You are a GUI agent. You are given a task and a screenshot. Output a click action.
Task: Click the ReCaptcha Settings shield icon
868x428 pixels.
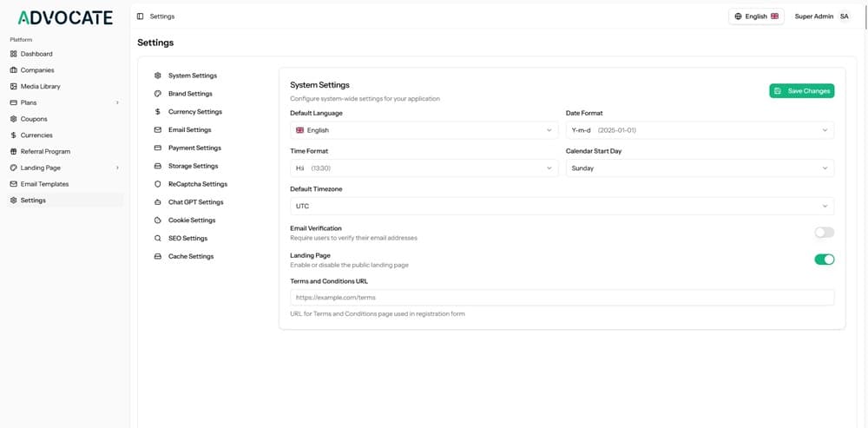[158, 184]
